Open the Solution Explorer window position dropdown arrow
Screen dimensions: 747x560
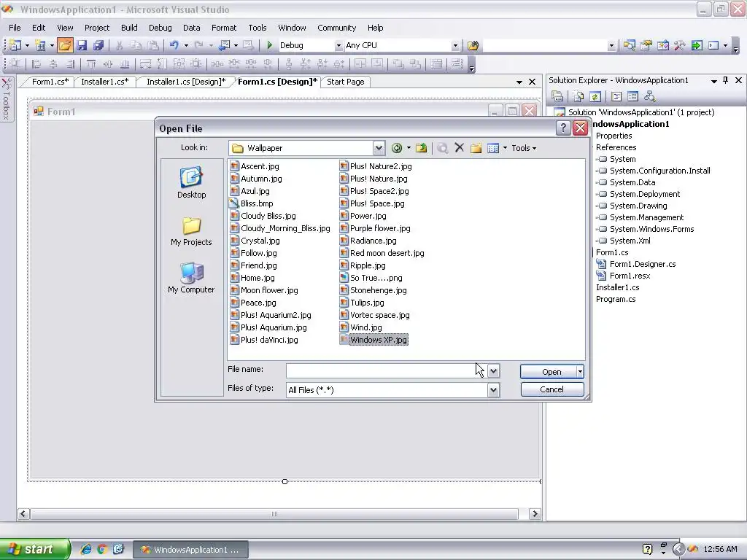click(x=713, y=81)
